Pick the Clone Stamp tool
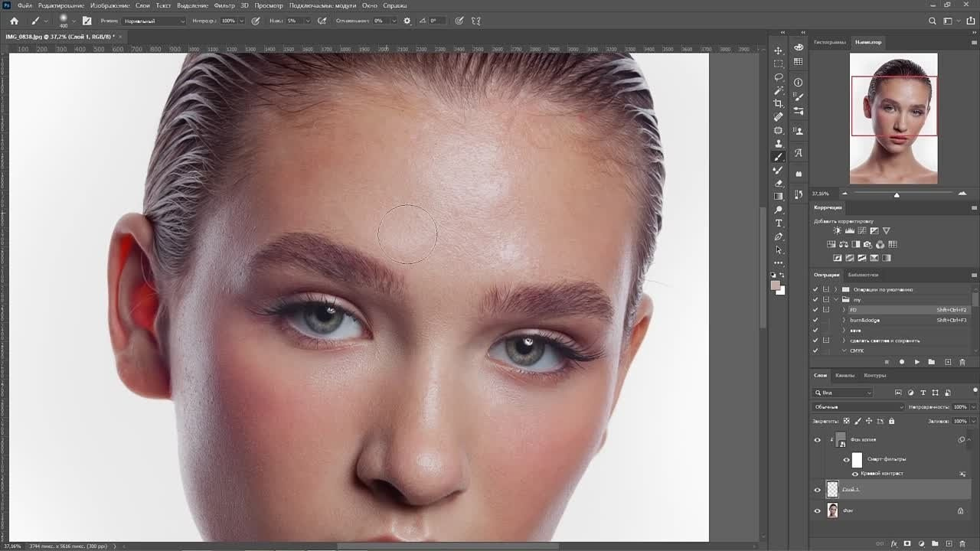 tap(779, 143)
